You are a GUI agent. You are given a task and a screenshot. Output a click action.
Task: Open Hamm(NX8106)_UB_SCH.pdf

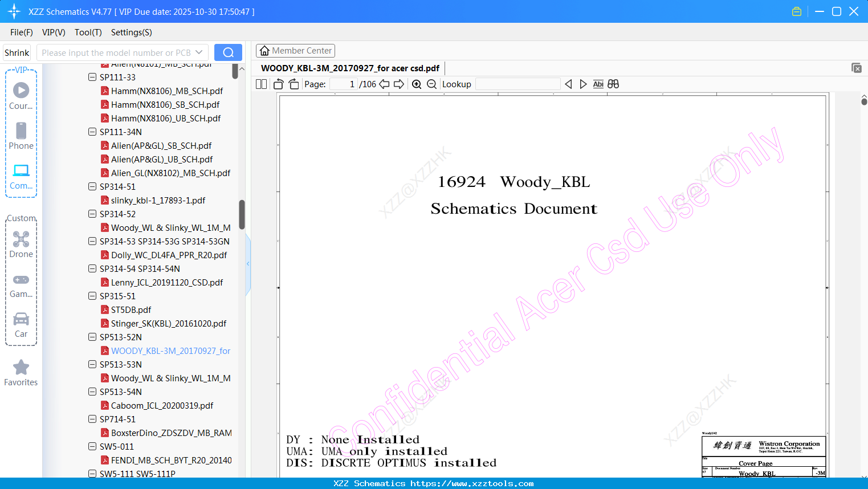point(166,118)
